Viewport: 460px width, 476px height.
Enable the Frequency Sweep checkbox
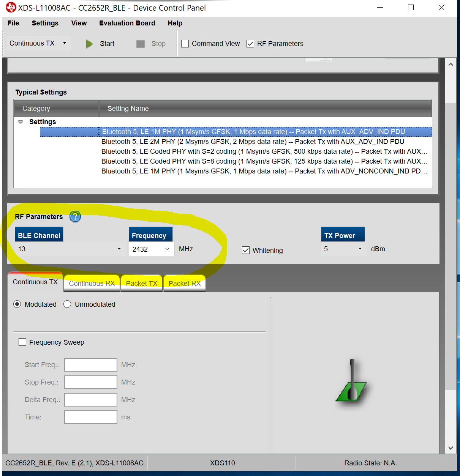[x=22, y=342]
